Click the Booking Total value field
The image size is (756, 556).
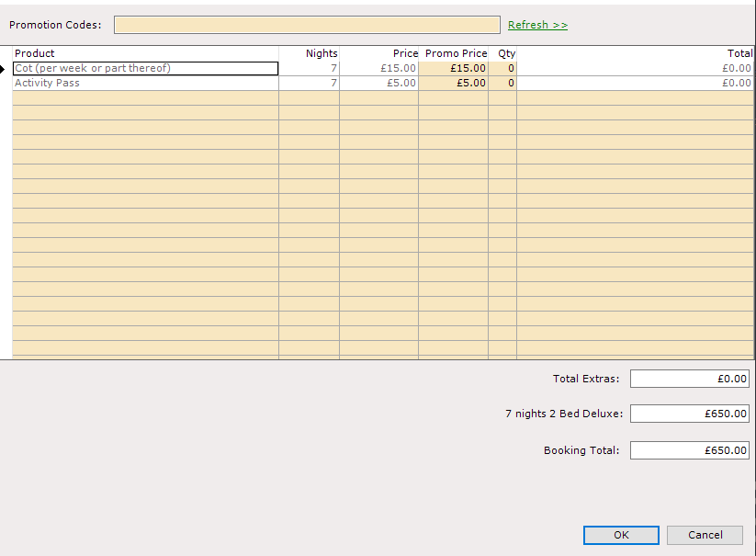coord(690,450)
